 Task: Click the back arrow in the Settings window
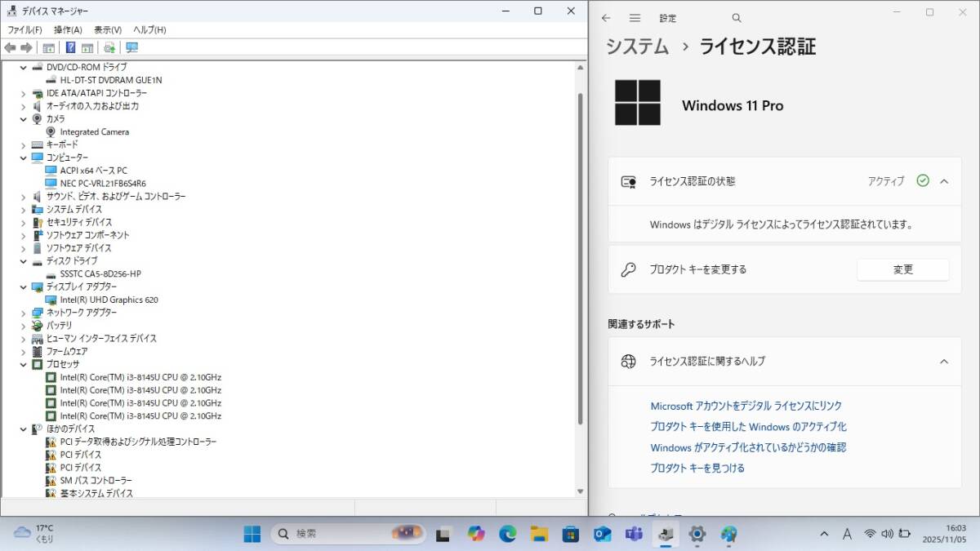click(x=606, y=18)
